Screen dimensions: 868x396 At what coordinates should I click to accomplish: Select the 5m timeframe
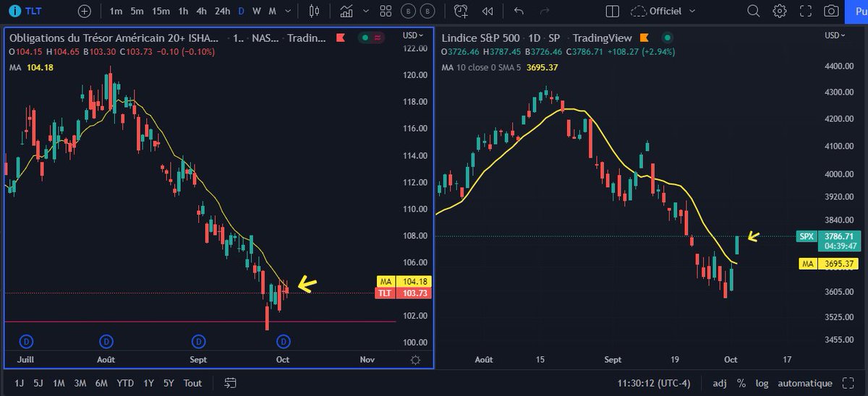point(137,11)
